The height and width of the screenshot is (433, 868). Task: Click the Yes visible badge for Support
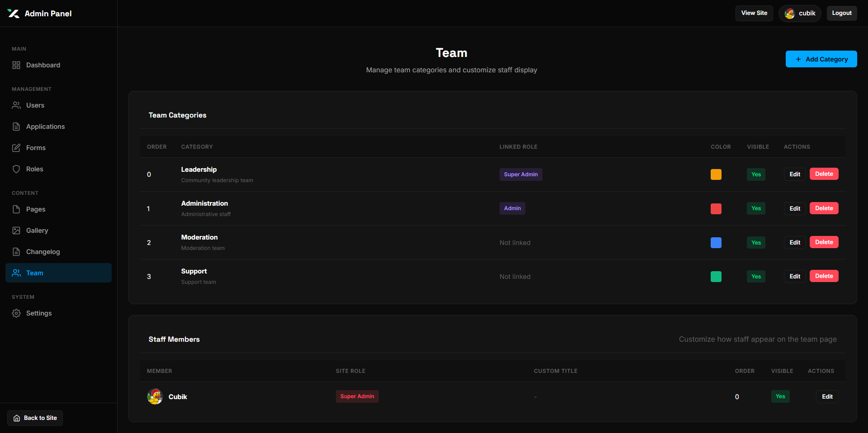click(756, 277)
